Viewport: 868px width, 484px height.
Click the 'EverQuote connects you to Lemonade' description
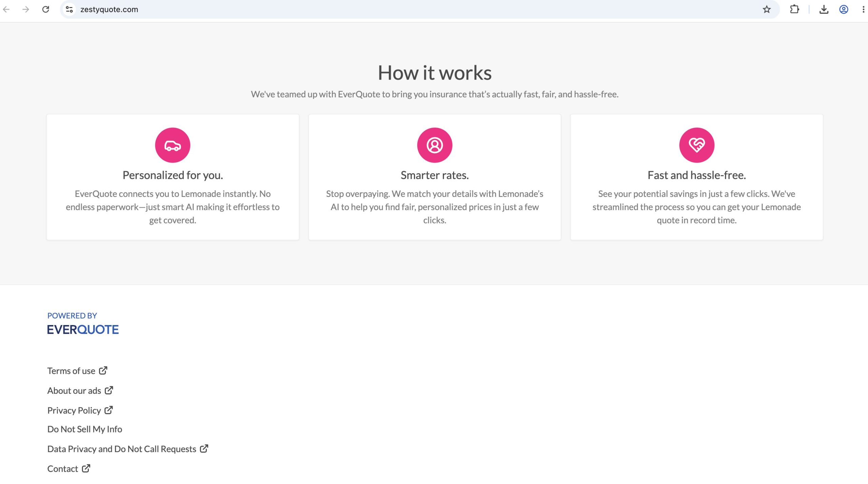pos(173,207)
